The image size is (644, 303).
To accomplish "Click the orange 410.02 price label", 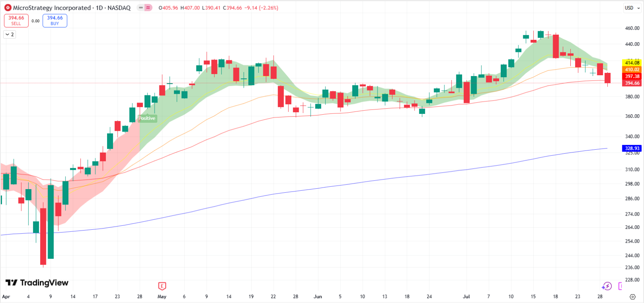I will click(632, 70).
